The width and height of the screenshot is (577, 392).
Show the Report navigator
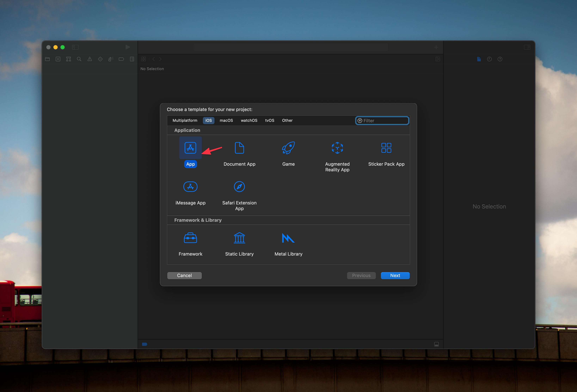click(132, 59)
